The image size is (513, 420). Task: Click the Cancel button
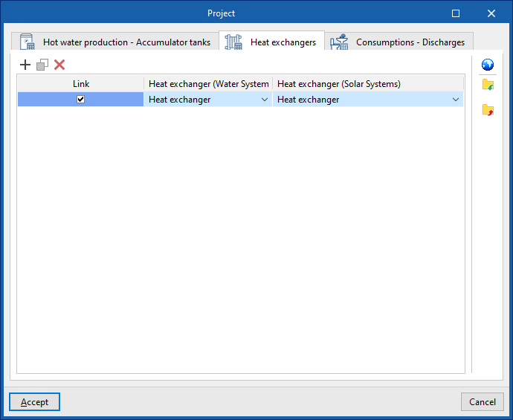pos(483,401)
